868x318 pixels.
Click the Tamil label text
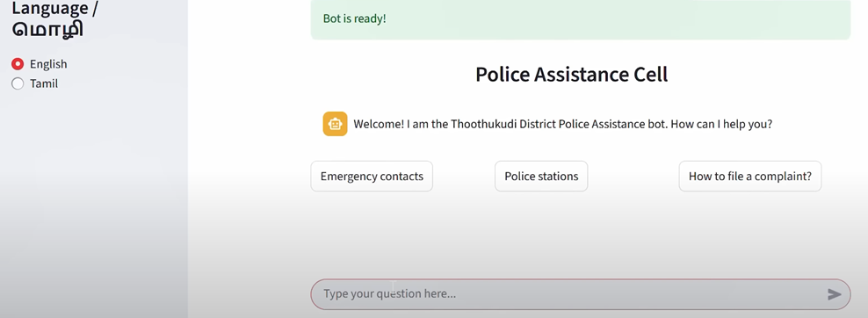44,83
